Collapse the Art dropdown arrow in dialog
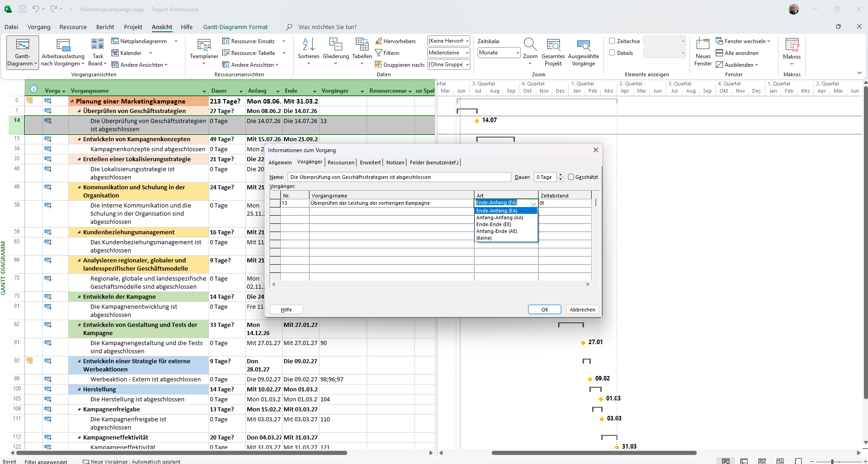The height and width of the screenshot is (464, 868). point(534,203)
